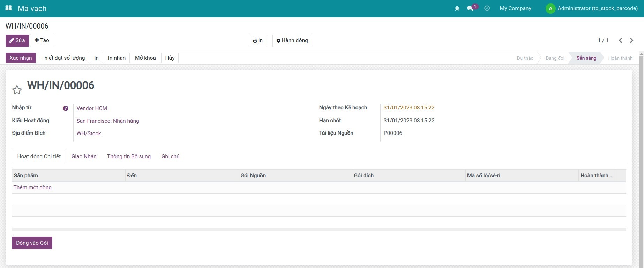Open the Hành động dropdown
The height and width of the screenshot is (268, 644).
292,40
